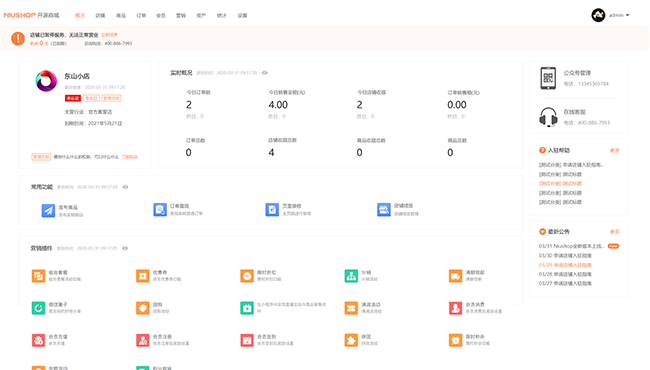The height and width of the screenshot is (370, 650).
Task: Toggle the 常用功能 eye visibility icon
Action: tap(125, 187)
